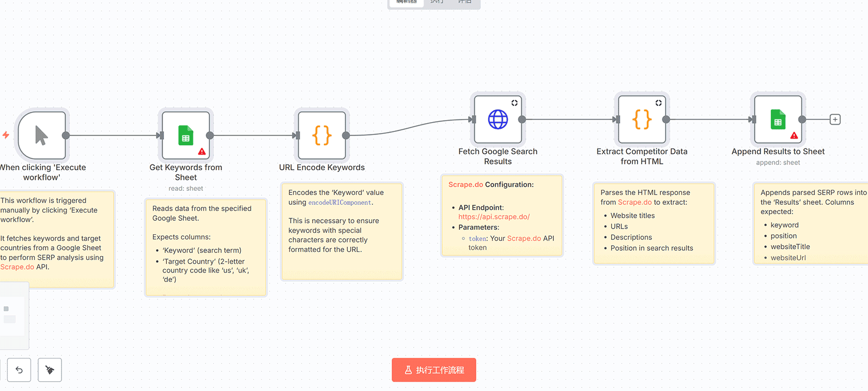Screen dimensions: 868x391
Task: Open the Get Keywords from Sheet node
Action: pyautogui.click(x=185, y=136)
